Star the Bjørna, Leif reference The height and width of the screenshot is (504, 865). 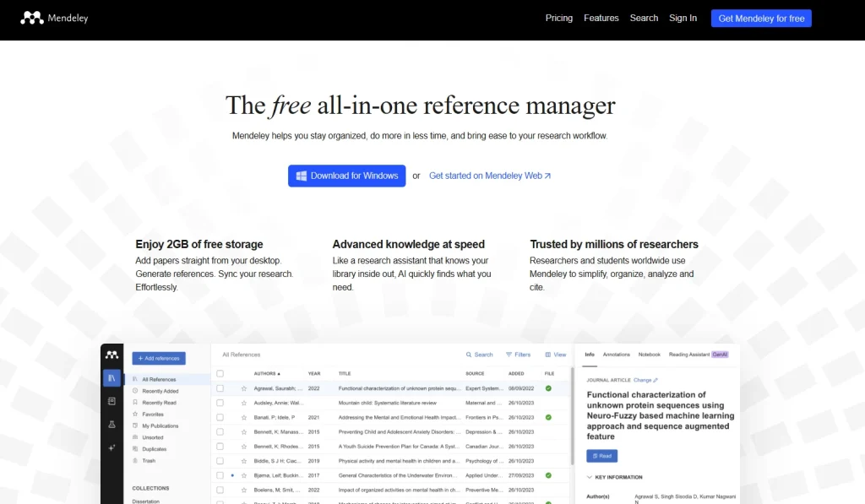click(244, 475)
